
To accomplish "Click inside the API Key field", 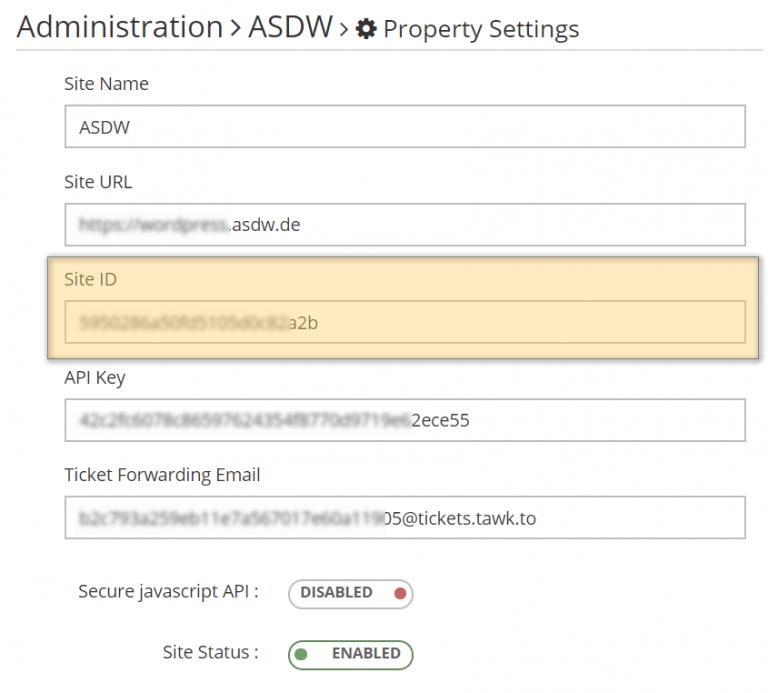I will (405, 420).
